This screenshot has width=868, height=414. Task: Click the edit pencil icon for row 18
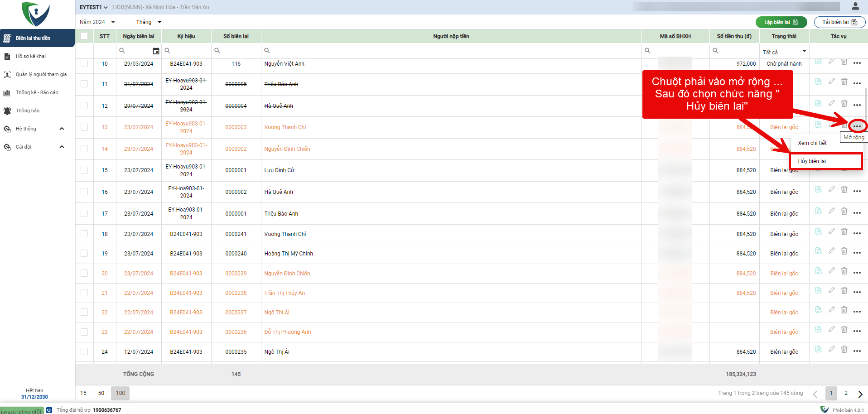pos(831,231)
